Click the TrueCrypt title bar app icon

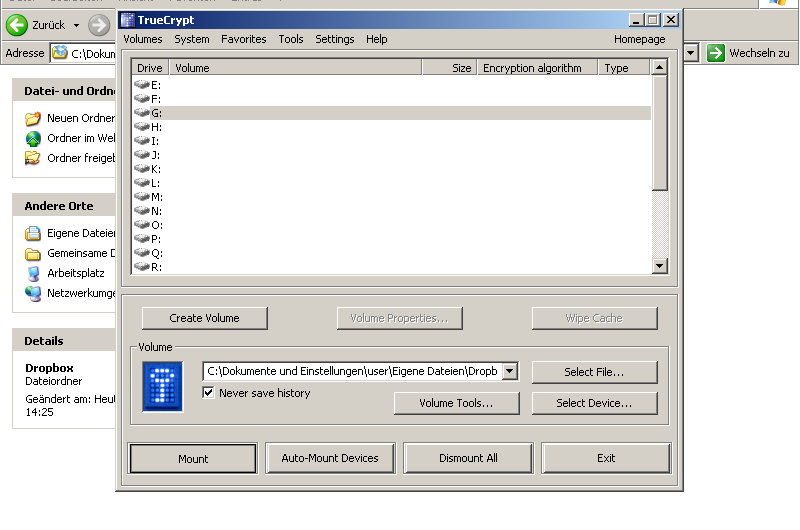pos(128,20)
